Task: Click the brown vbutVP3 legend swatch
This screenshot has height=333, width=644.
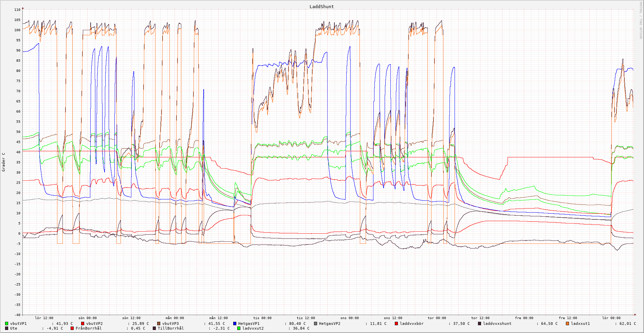Action: [x=159, y=324]
